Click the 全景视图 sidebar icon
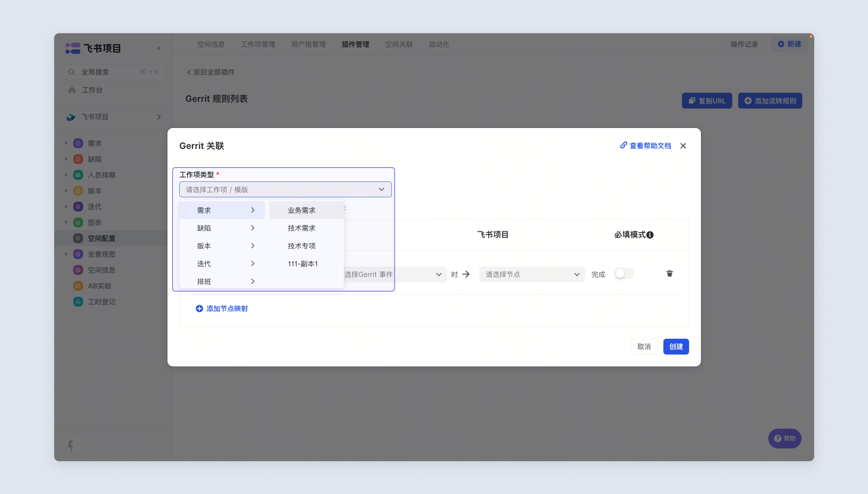The image size is (868, 494). pyautogui.click(x=78, y=254)
